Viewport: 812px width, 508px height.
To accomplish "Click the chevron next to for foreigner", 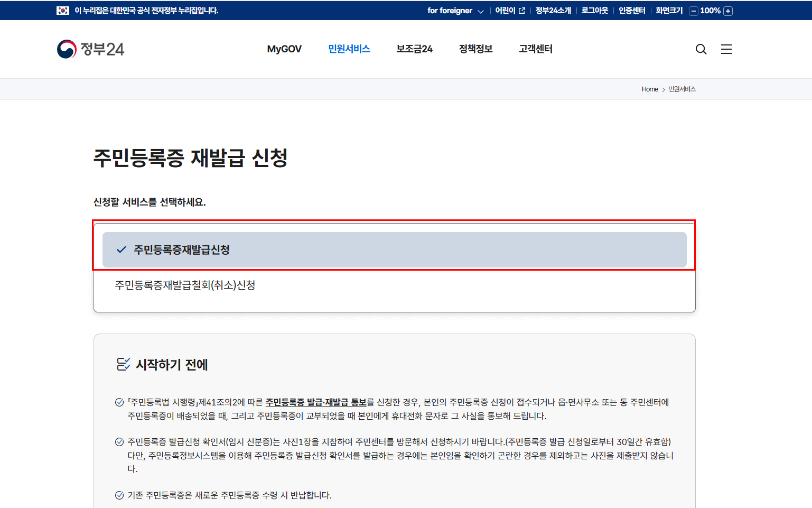I will click(481, 11).
